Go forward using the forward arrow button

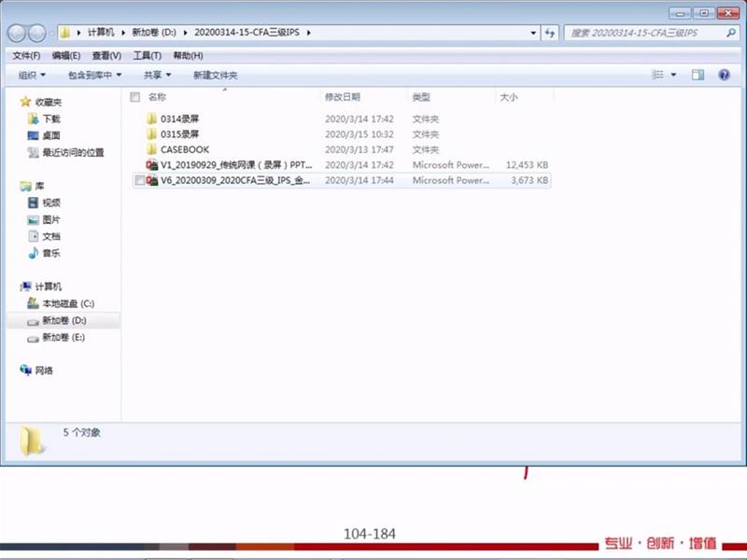coord(37,33)
